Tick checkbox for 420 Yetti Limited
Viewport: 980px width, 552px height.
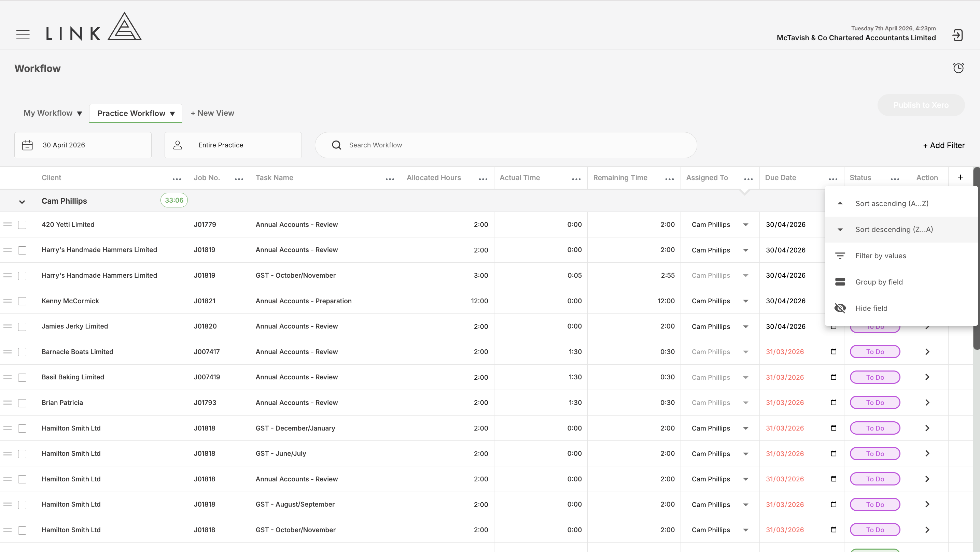[23, 225]
